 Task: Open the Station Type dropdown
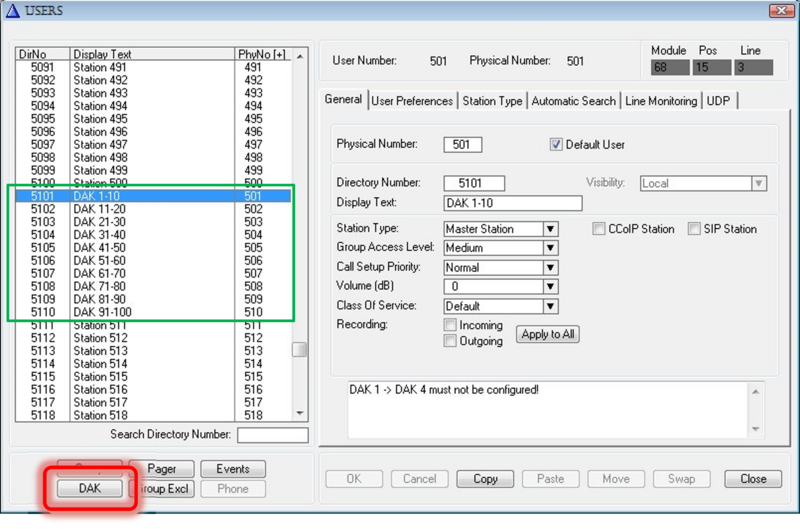551,229
